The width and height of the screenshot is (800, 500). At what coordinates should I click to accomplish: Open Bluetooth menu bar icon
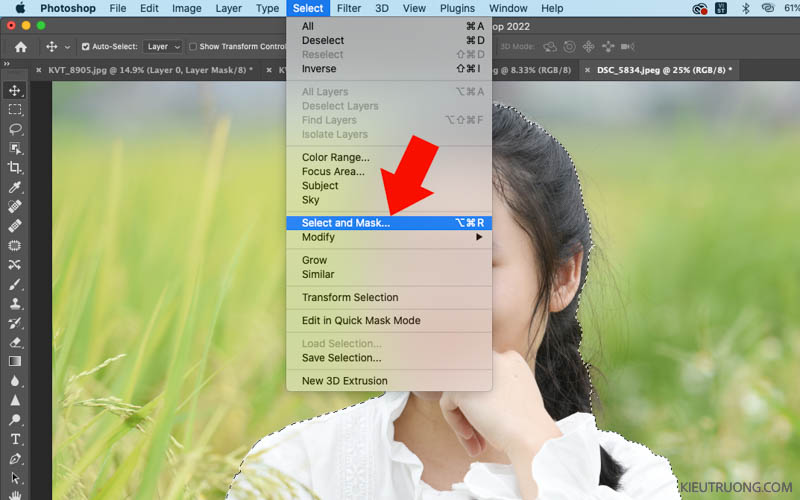coord(745,8)
